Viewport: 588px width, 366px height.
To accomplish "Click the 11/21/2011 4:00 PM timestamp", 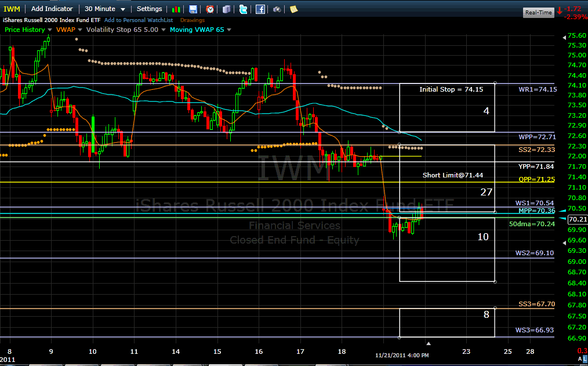I will [x=402, y=355].
